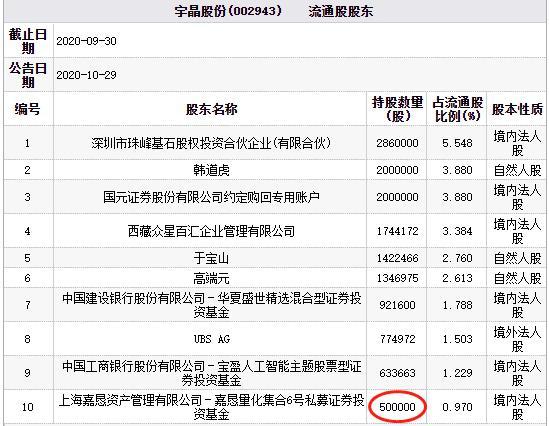The height and width of the screenshot is (426, 549).
Task: Select shareholder 中国建设银行 华夏盛世精选混合型证券投资基金
Action: [x=211, y=305]
